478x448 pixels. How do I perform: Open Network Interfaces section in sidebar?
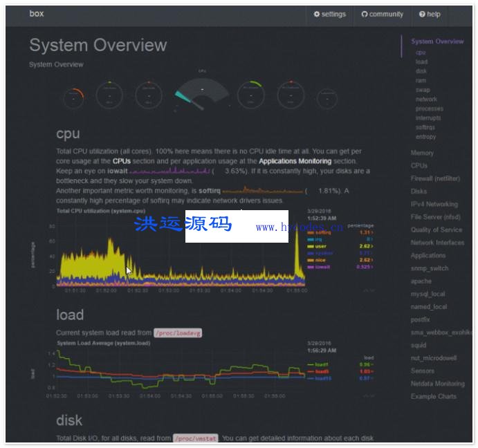437,242
